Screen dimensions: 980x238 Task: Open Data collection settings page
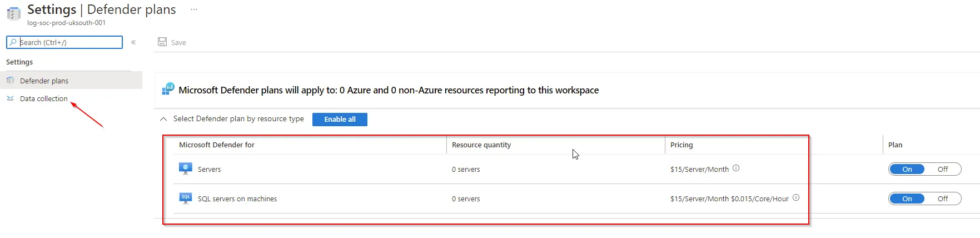coord(71,98)
